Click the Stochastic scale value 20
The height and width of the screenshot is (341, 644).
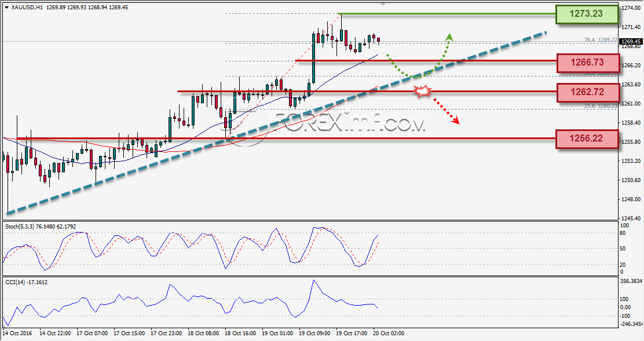click(x=623, y=265)
